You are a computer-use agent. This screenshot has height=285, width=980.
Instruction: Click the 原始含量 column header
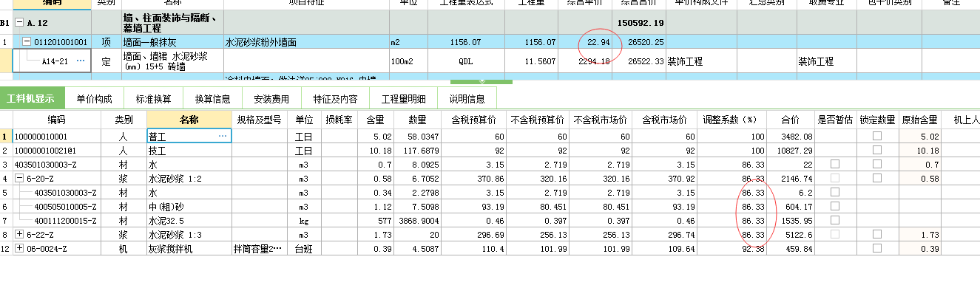tap(920, 120)
